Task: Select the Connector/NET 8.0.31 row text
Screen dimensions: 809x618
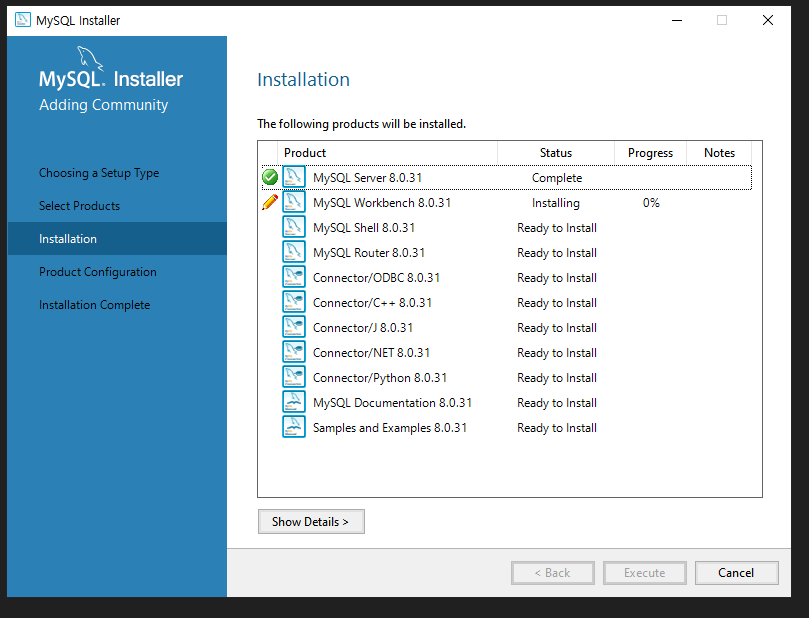Action: [371, 353]
